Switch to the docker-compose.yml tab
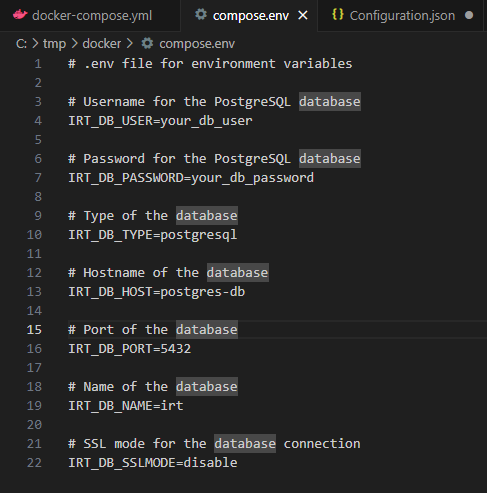Screen dimensions: 487x493 [90, 15]
